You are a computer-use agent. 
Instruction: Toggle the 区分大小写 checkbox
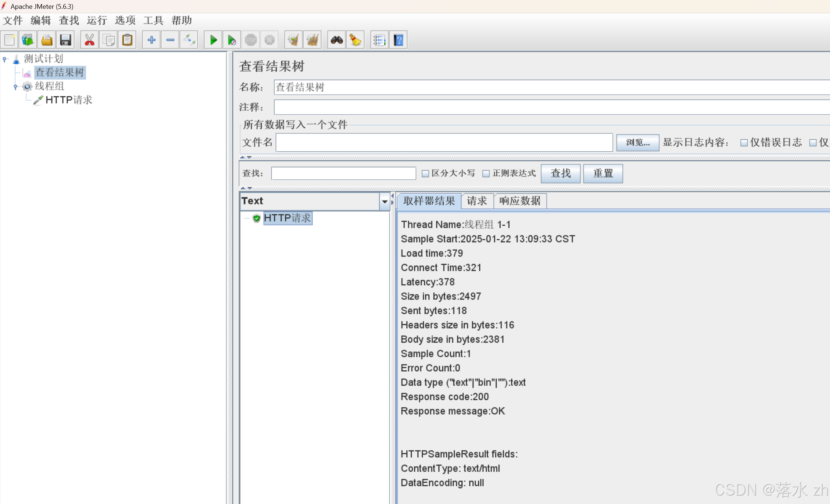pos(425,174)
